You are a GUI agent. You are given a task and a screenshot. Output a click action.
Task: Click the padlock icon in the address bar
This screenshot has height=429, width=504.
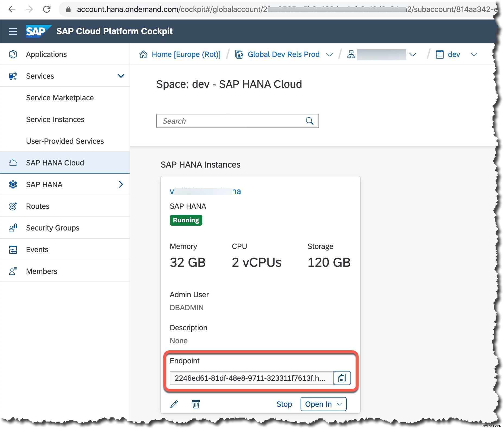(x=68, y=9)
